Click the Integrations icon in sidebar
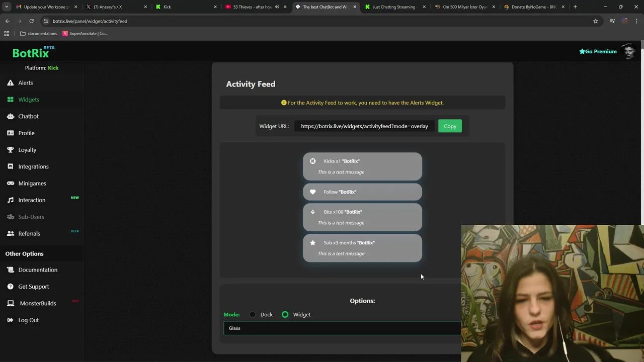644x362 pixels. tap(10, 166)
